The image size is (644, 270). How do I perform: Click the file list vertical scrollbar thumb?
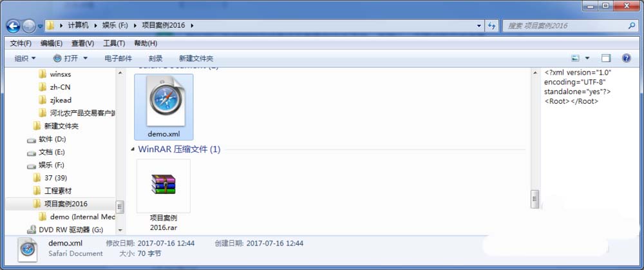pyautogui.click(x=535, y=199)
